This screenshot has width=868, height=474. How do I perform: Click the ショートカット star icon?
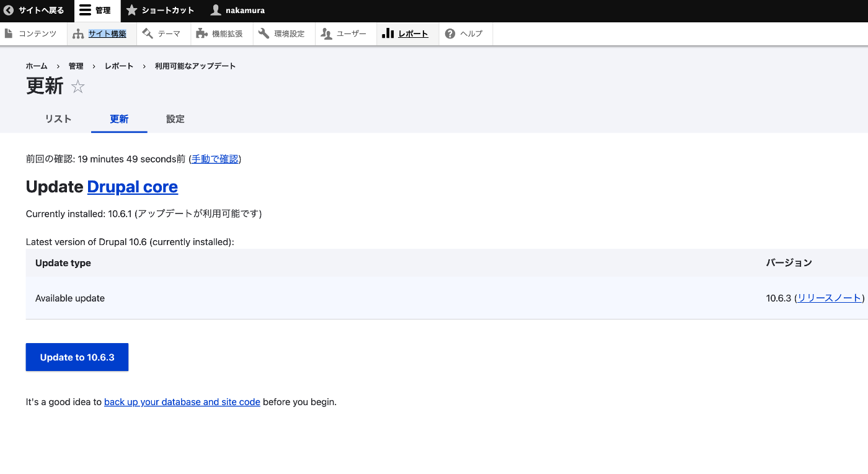click(131, 11)
